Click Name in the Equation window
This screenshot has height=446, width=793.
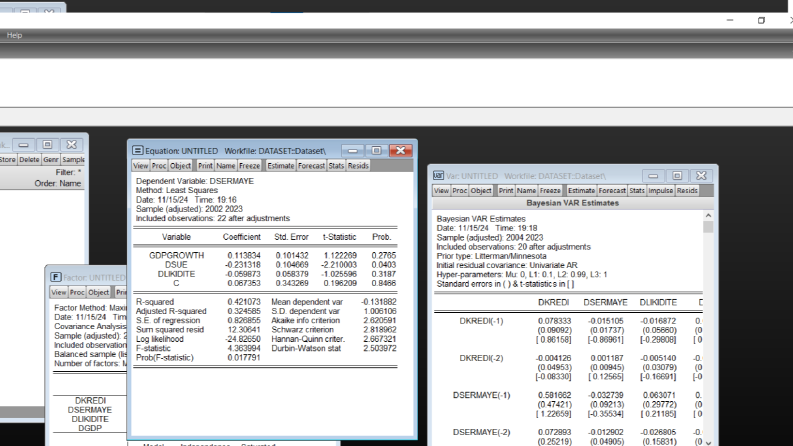[x=226, y=166]
